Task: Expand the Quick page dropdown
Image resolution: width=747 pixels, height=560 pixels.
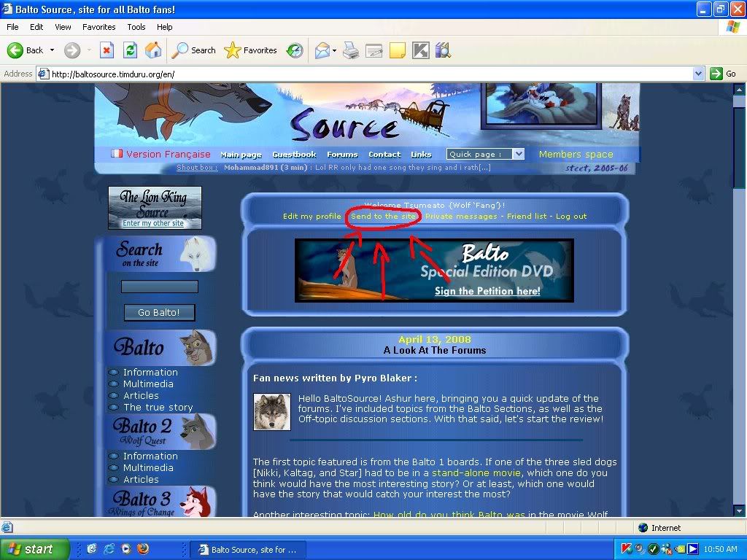Action: [x=519, y=154]
